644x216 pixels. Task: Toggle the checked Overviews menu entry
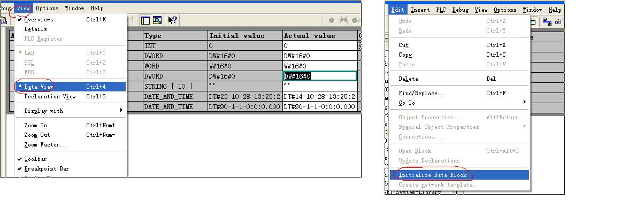tap(70, 19)
